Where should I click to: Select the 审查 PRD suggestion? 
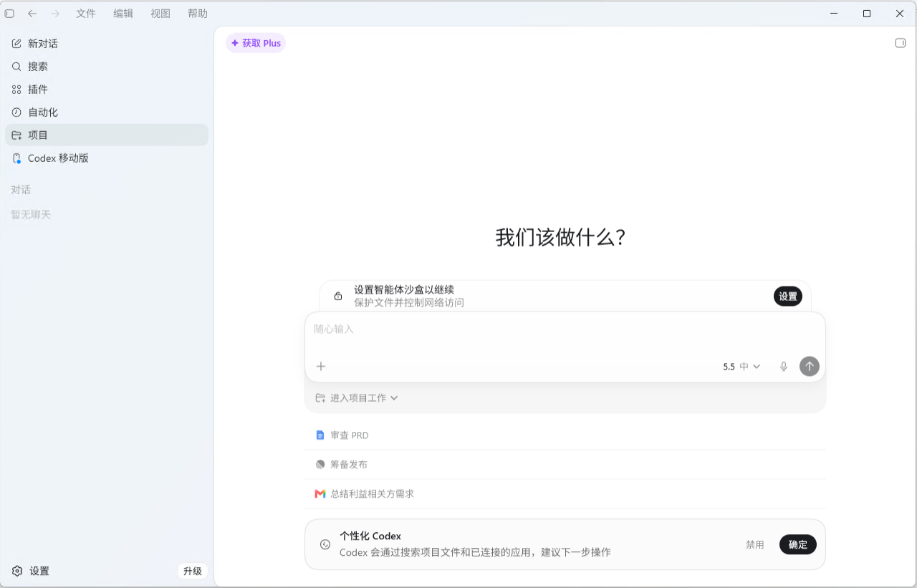pyautogui.click(x=565, y=435)
